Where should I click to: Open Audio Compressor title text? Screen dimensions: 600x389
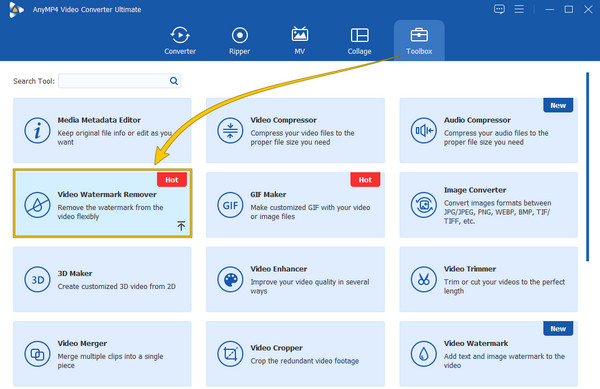point(477,120)
